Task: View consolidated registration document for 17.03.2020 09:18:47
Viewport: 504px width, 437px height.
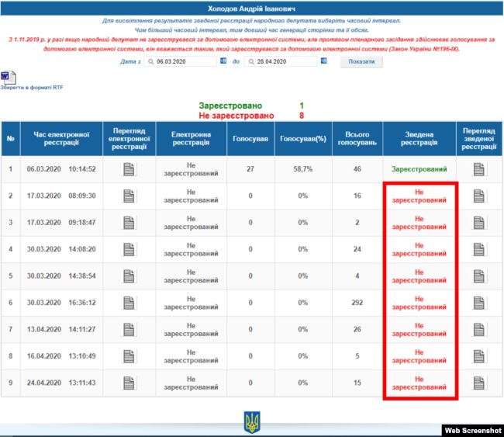Action: [x=479, y=223]
